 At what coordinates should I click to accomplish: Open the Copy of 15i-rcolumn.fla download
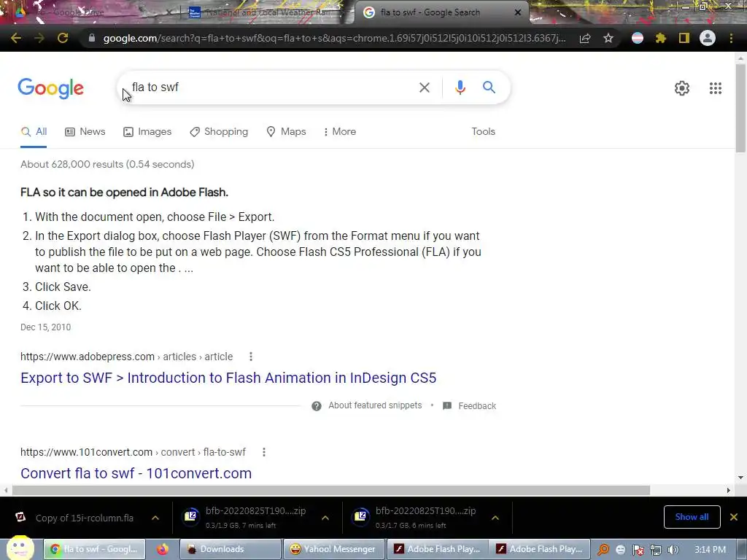pos(85,518)
